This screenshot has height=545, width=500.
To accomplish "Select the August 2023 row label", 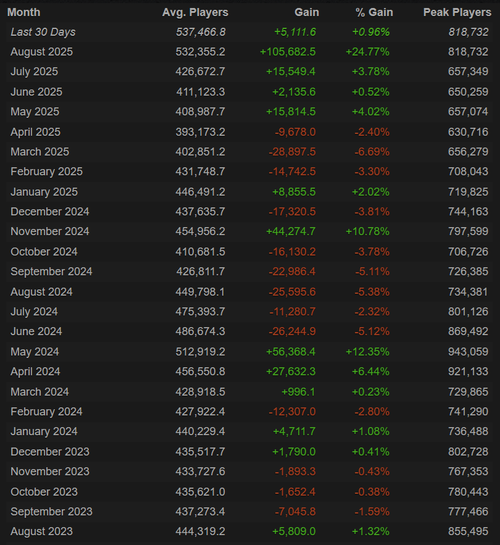I will pyautogui.click(x=42, y=532).
